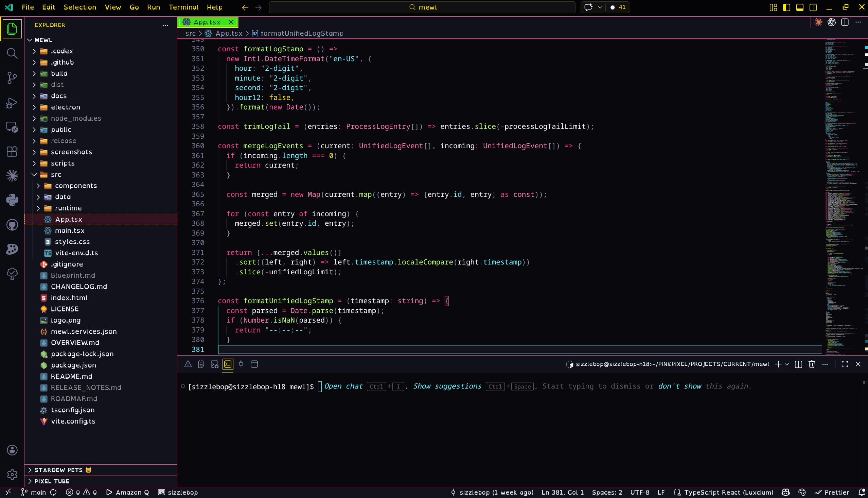The image size is (868, 498).
Task: Open the Source Control view
Action: [x=12, y=78]
